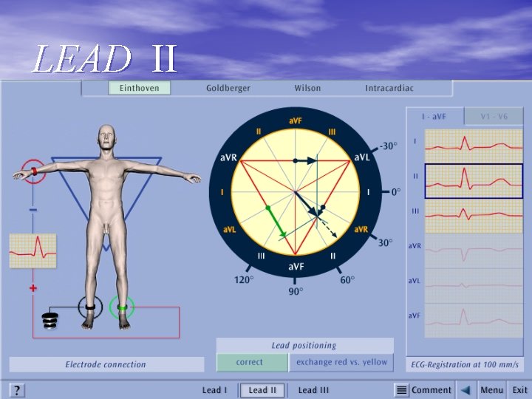Select the I - aVF ECG tab
532x399 pixels.
point(434,117)
